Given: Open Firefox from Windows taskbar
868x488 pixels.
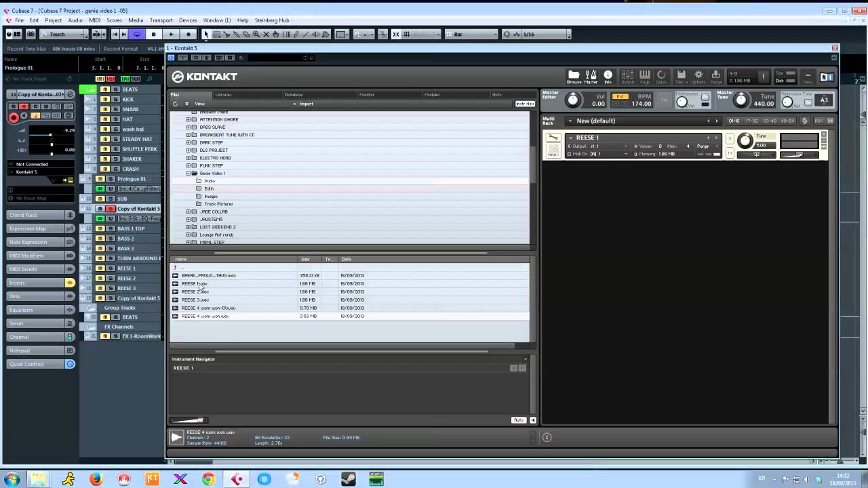Looking at the screenshot, I should point(96,479).
